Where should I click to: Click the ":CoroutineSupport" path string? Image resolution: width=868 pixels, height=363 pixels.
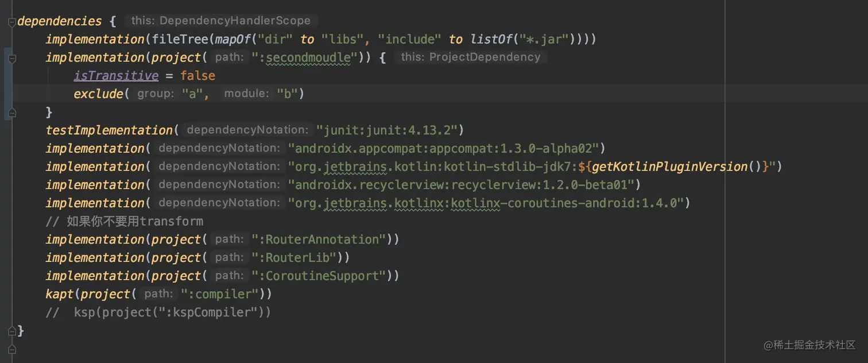pyautogui.click(x=319, y=276)
